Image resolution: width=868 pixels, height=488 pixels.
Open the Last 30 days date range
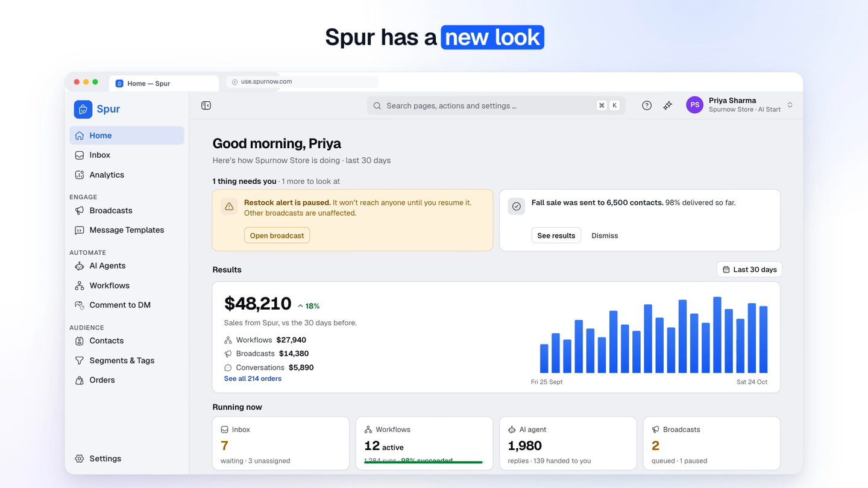click(x=749, y=269)
